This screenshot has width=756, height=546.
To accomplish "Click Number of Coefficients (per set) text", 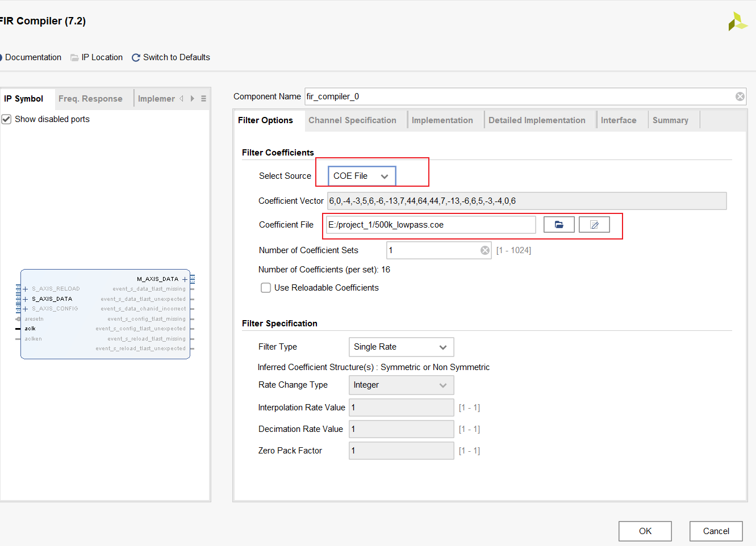I will coord(324,270).
